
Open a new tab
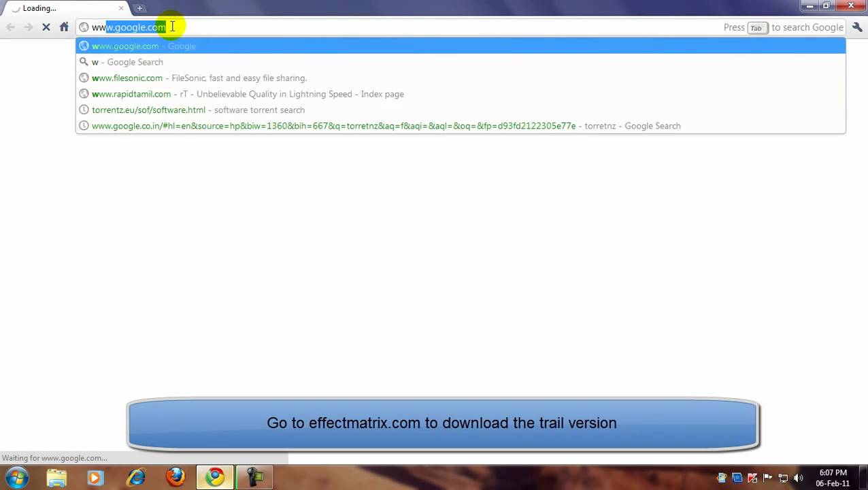pyautogui.click(x=139, y=8)
